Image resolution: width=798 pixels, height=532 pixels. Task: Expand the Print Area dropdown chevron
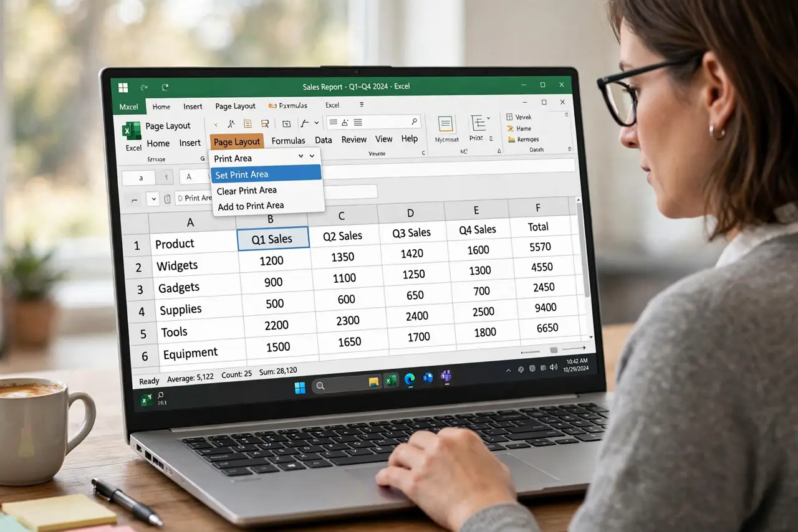[312, 156]
